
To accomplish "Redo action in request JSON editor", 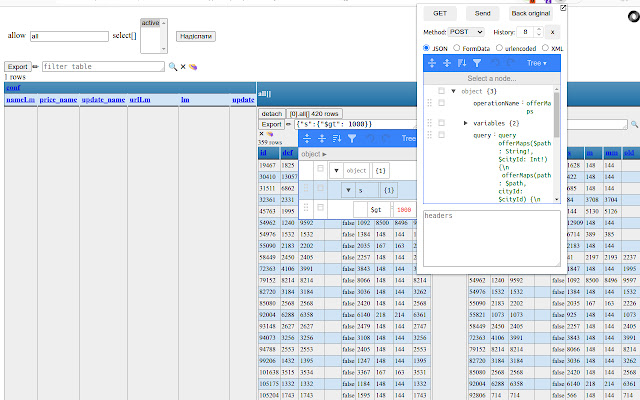I will click(510, 63).
